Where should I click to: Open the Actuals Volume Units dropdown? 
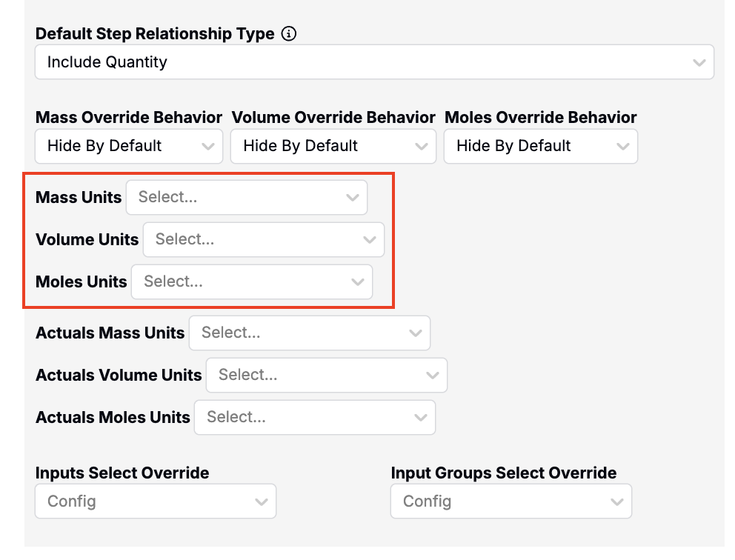coord(326,376)
